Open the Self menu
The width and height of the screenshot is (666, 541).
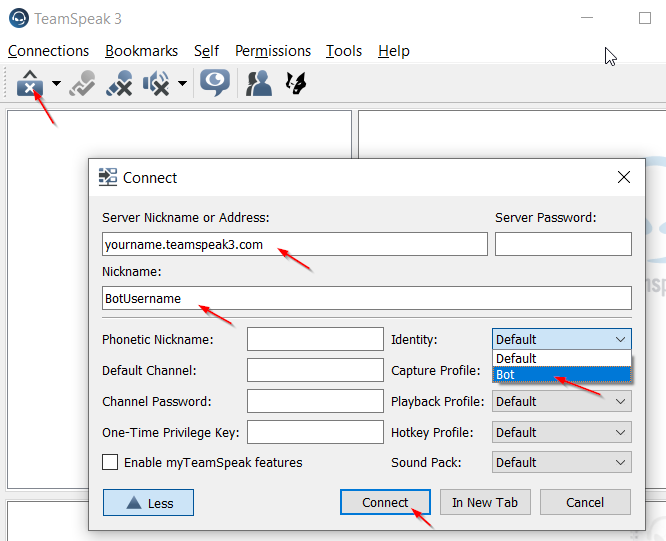point(206,51)
